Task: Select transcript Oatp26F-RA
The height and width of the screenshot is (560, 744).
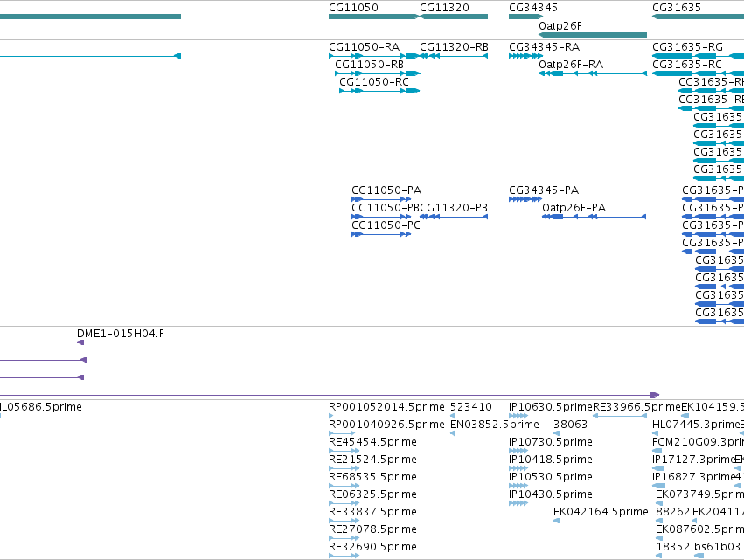Action: click(x=593, y=73)
